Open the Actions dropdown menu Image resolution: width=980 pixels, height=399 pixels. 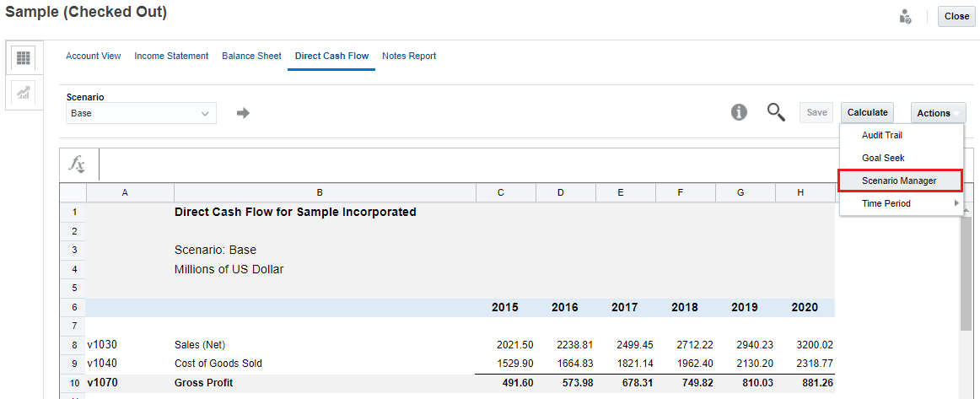click(938, 113)
